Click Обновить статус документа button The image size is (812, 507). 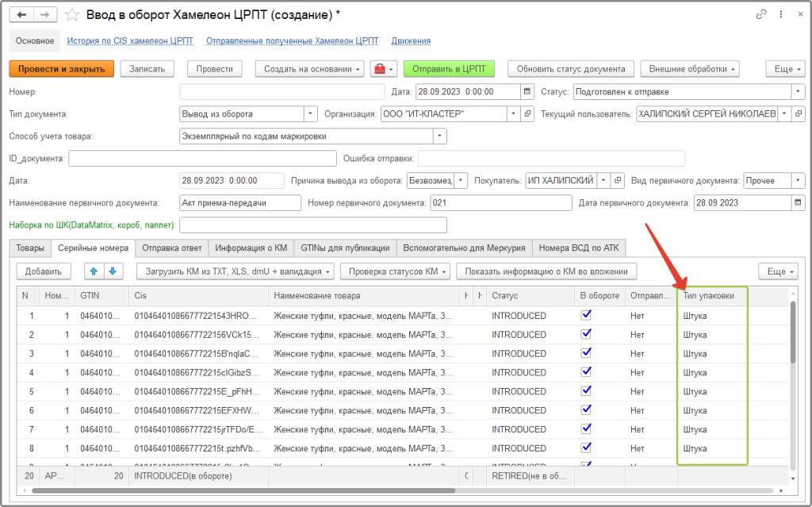coord(571,69)
